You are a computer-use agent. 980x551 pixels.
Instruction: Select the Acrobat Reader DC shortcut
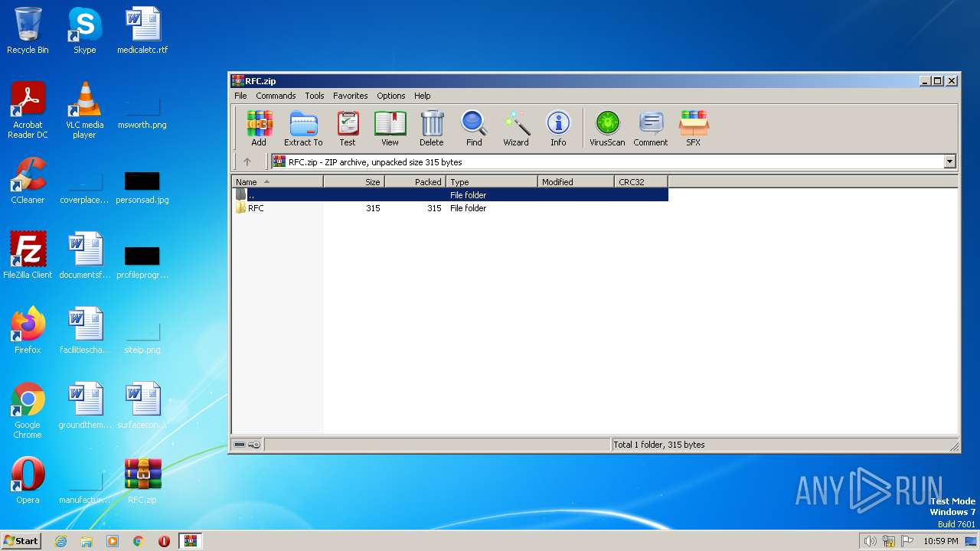pos(28,110)
